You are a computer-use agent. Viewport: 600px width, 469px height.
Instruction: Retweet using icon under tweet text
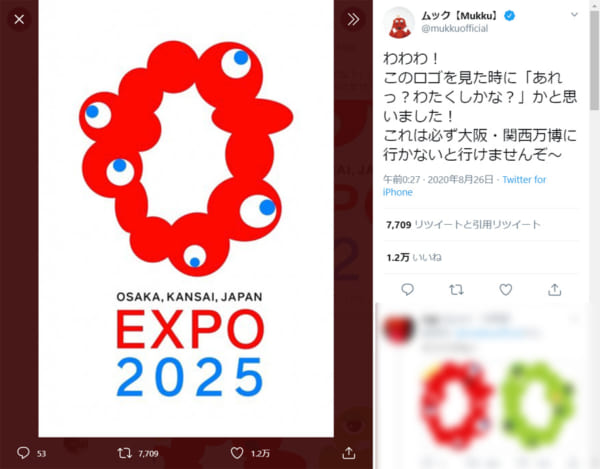pyautogui.click(x=456, y=290)
